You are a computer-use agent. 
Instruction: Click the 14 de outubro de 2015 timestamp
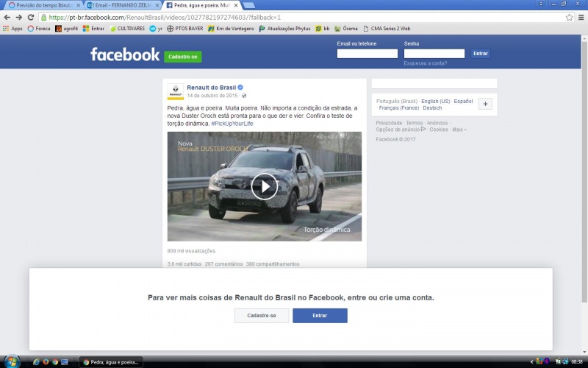[x=212, y=96]
